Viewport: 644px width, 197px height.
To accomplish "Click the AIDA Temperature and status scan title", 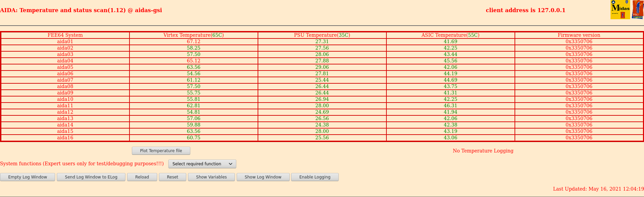I will tap(81, 10).
